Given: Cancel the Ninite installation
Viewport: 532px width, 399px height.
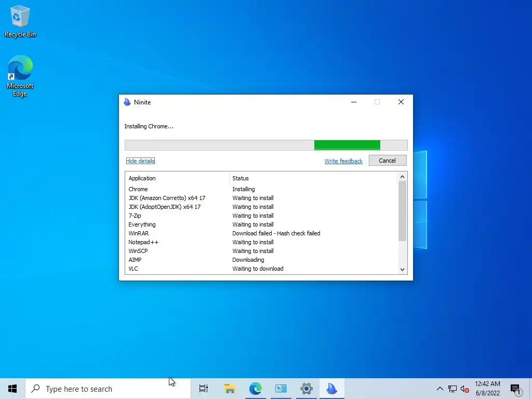Looking at the screenshot, I should [388, 161].
